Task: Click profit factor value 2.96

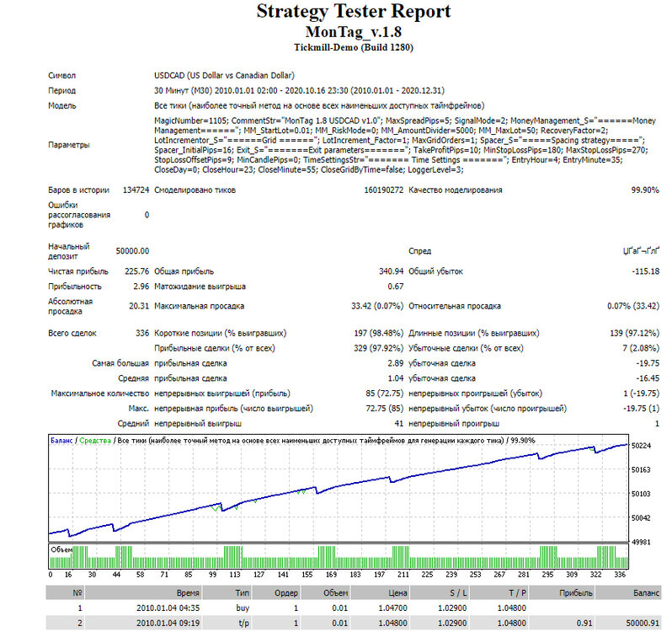Action: [x=141, y=287]
